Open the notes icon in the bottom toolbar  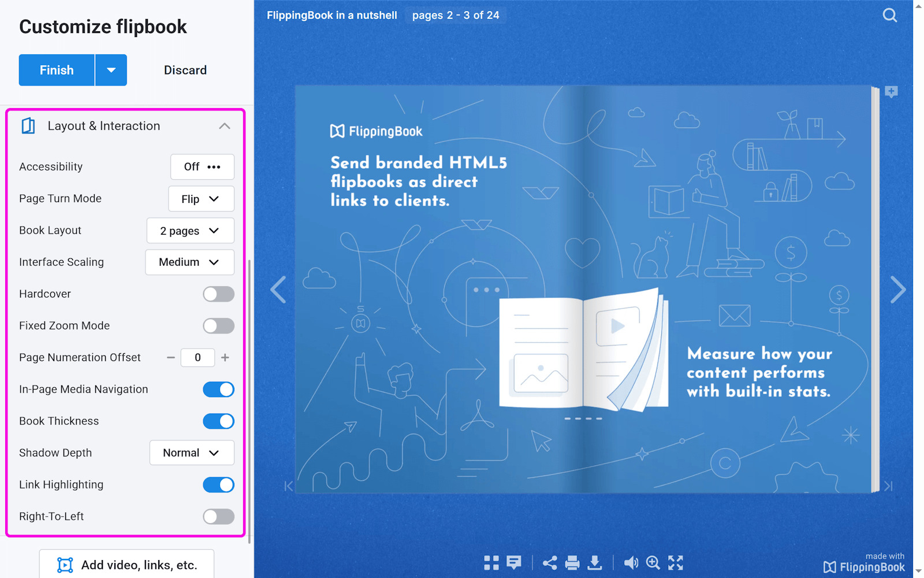(514, 562)
